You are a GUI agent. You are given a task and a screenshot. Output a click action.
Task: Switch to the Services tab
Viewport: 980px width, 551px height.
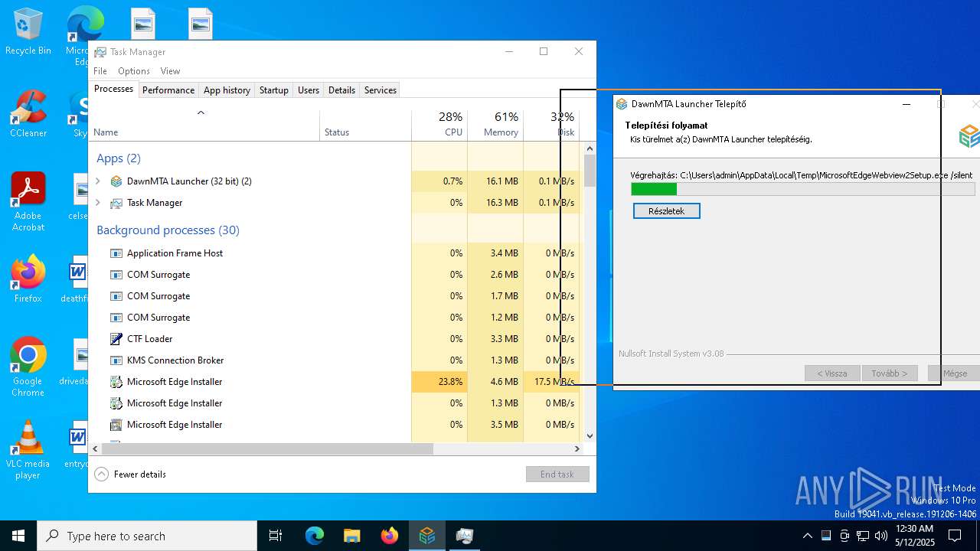(381, 90)
